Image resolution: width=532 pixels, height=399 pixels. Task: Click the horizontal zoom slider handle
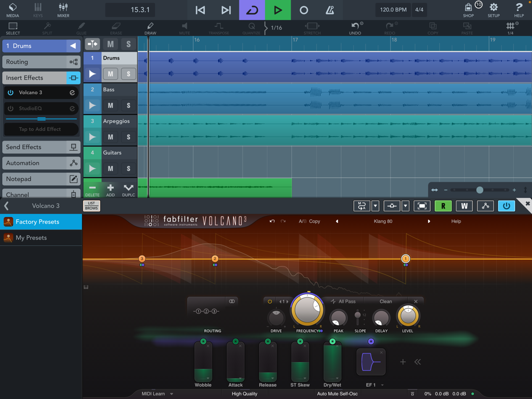pyautogui.click(x=479, y=190)
